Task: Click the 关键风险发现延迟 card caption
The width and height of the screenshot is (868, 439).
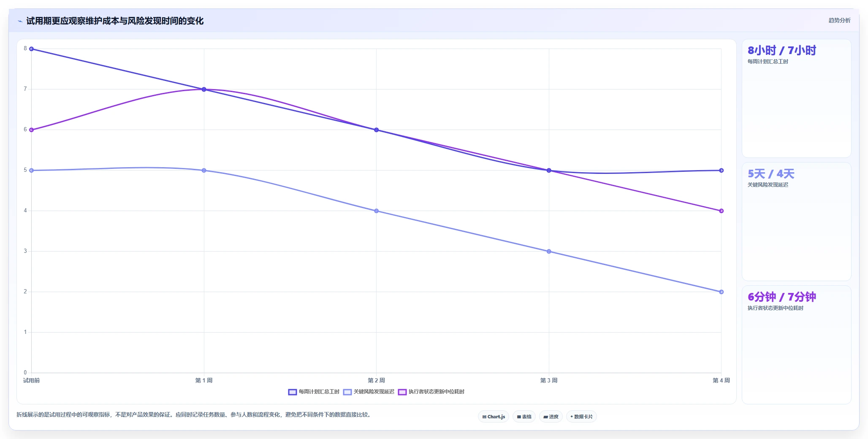Action: [768, 185]
